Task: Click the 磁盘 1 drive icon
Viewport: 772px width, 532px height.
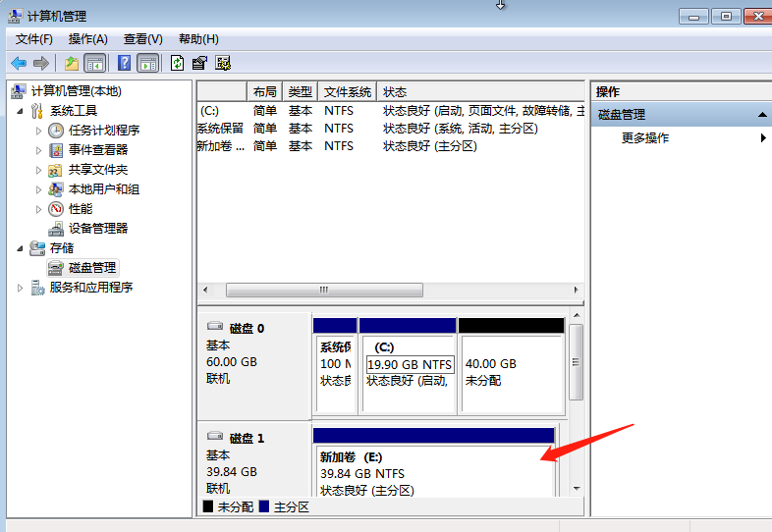Action: 215,436
